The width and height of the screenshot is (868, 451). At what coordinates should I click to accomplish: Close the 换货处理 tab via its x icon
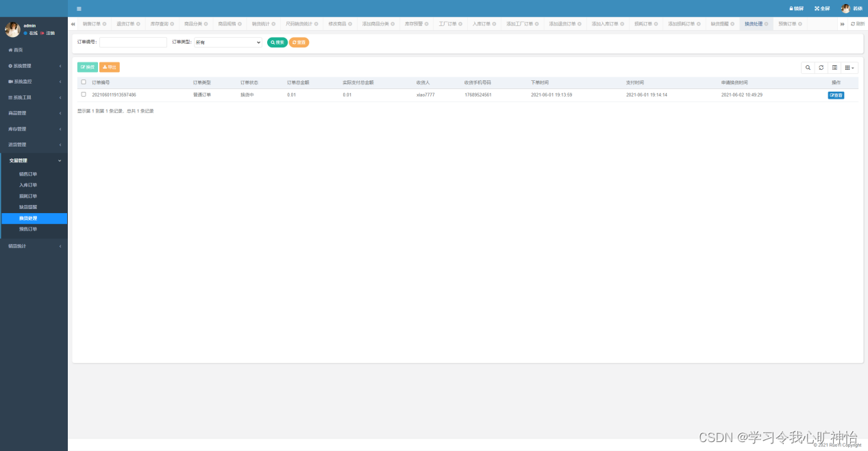coord(766,24)
